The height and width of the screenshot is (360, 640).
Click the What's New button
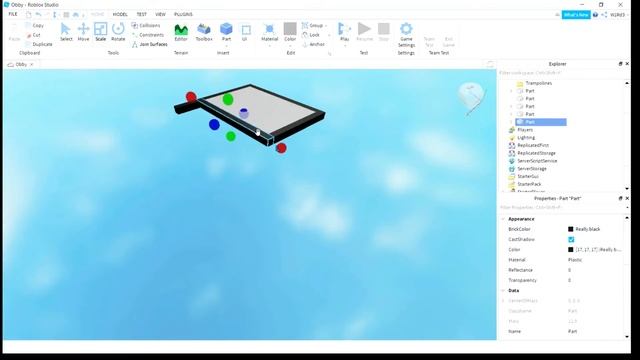pos(576,15)
